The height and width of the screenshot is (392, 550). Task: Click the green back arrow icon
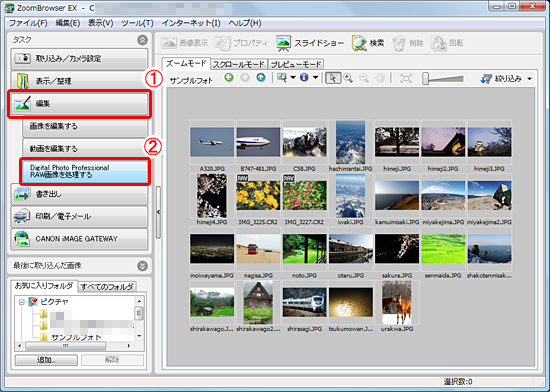coord(229,77)
